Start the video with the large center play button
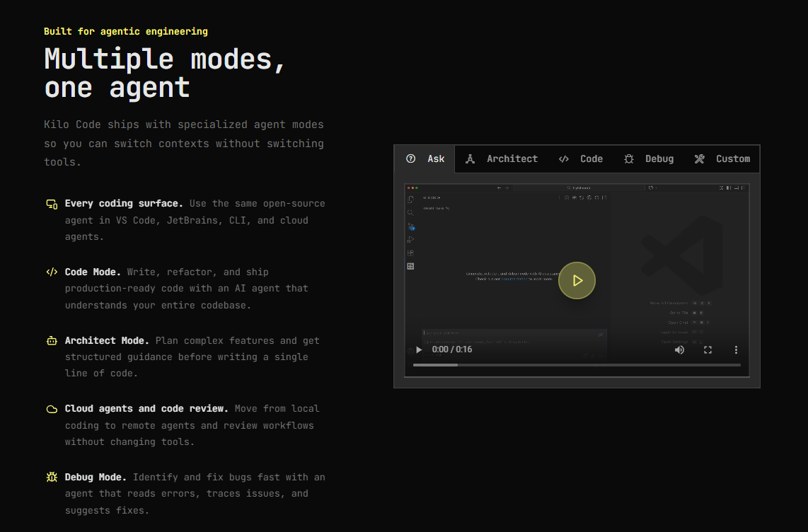808x532 pixels. (x=577, y=281)
